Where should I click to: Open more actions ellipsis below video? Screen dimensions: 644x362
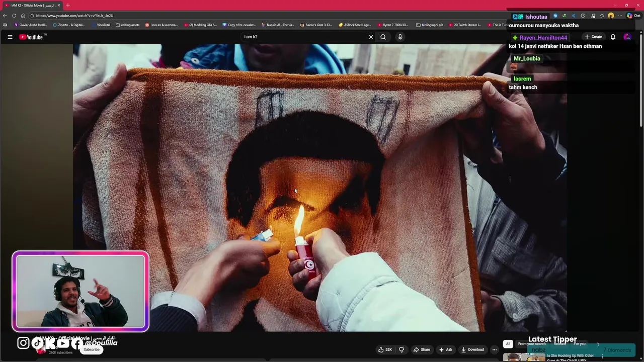click(x=495, y=349)
